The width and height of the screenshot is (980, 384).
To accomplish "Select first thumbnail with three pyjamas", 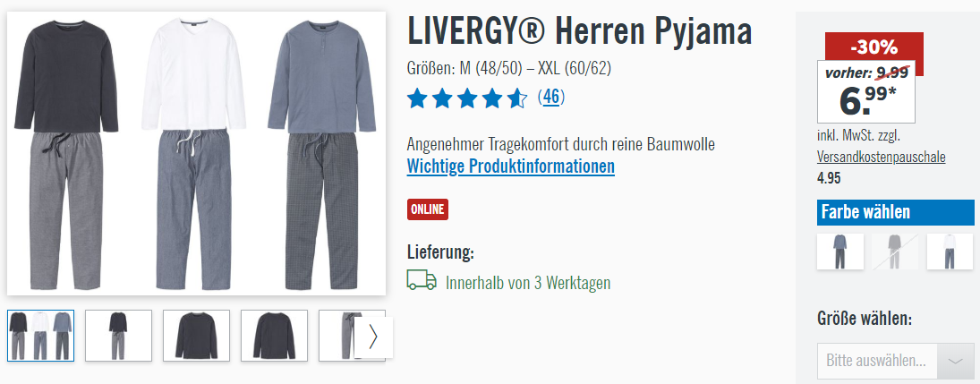I will click(x=40, y=336).
